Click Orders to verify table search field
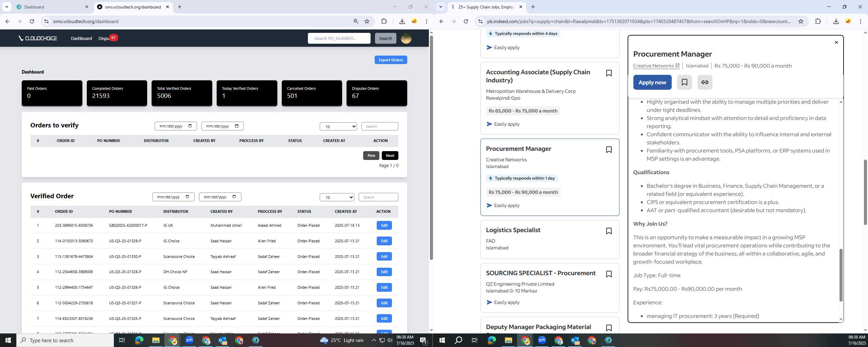Screen dimensions: 868x347 380,126
